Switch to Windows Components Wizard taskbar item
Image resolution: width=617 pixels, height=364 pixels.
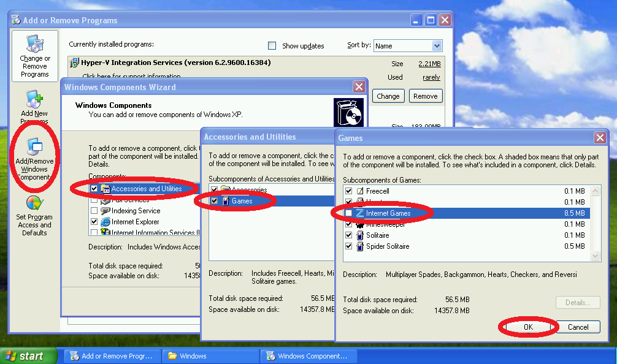coord(309,356)
